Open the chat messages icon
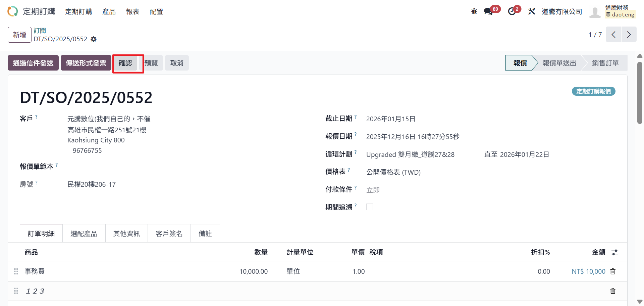Screen dimensions: 644x306 pyautogui.click(x=488, y=11)
